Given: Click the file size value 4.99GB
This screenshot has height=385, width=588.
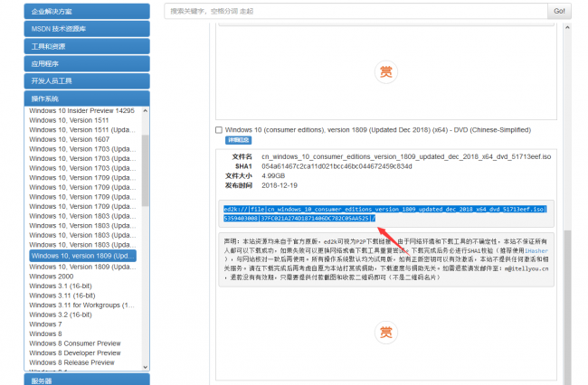Looking at the screenshot, I should click(x=273, y=175).
